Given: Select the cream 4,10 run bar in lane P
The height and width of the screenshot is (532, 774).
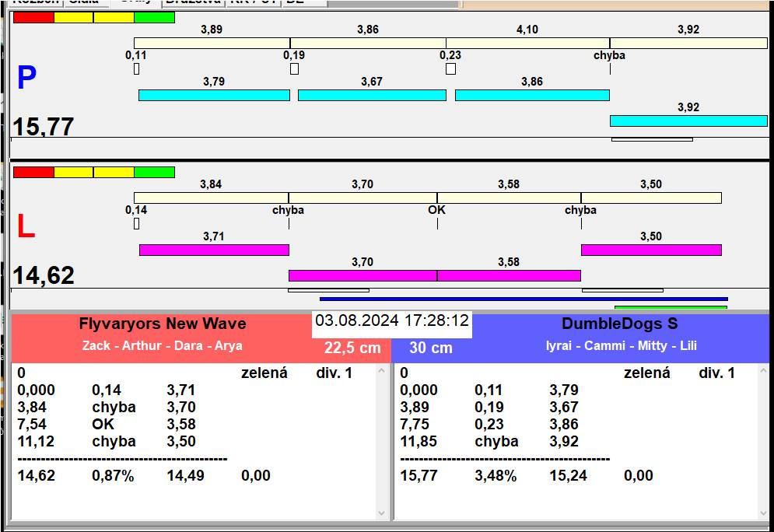Looking at the screenshot, I should [527, 43].
